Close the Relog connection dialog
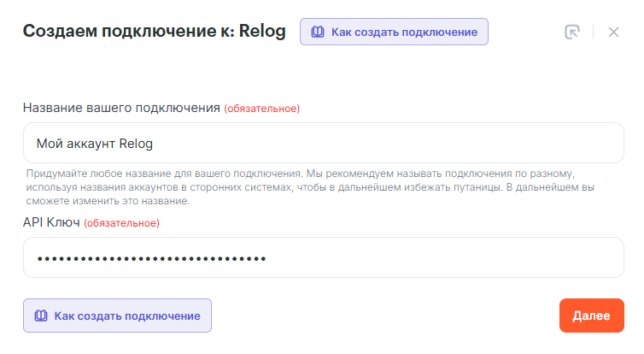This screenshot has width=644, height=354. (x=613, y=32)
